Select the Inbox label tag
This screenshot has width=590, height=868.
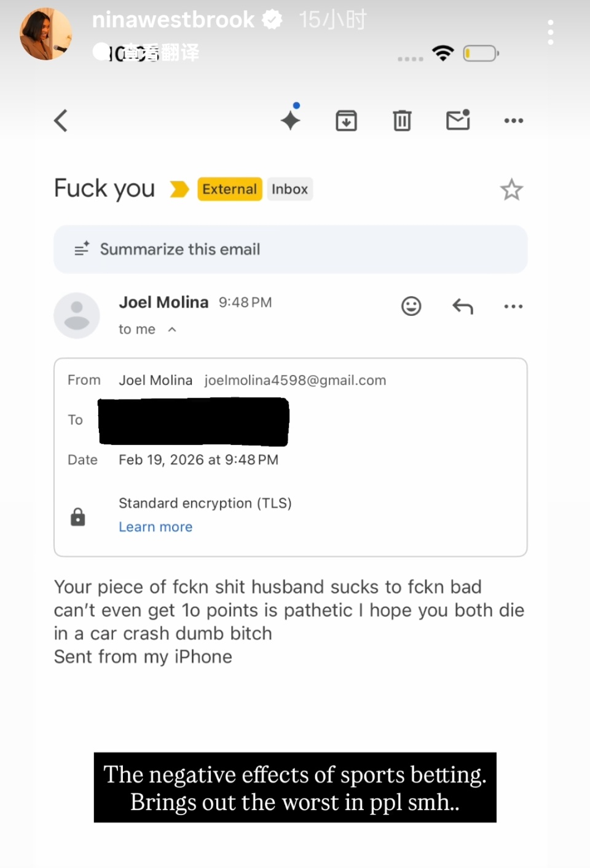click(x=289, y=189)
